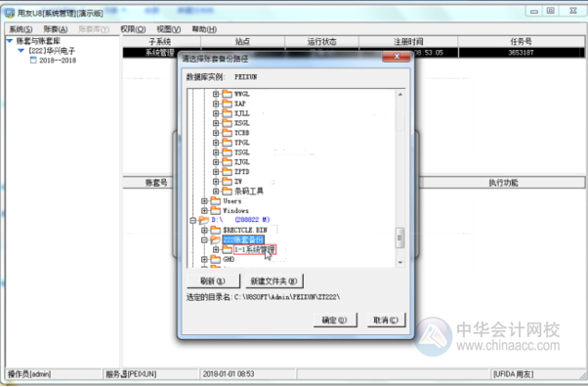Click the Windows folder icon
588x387 pixels.
coord(215,210)
